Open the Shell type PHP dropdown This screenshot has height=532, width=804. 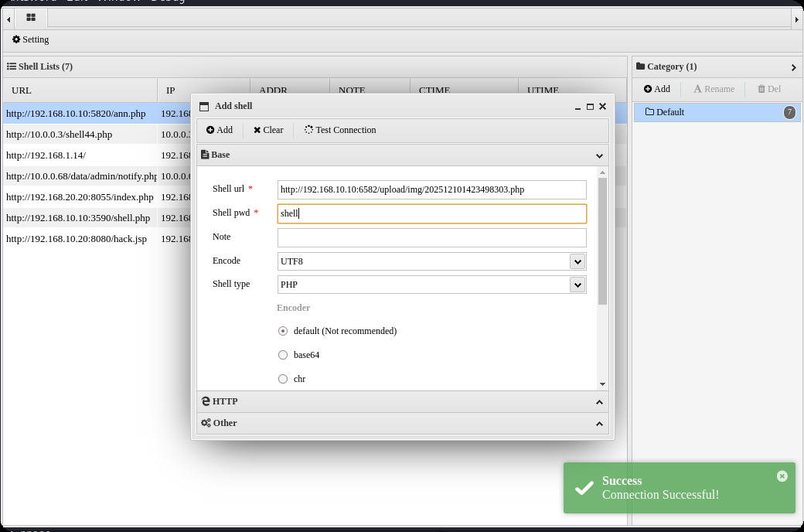coord(577,285)
